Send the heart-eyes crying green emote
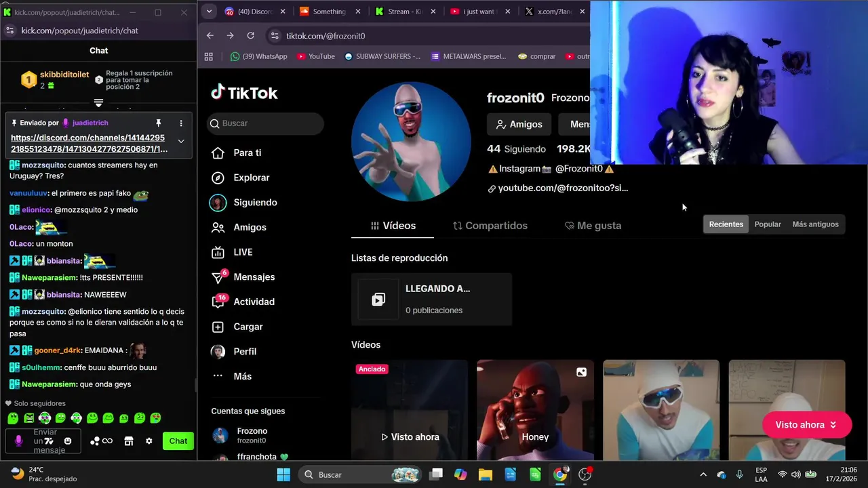The image size is (868, 488). pyautogui.click(x=155, y=418)
